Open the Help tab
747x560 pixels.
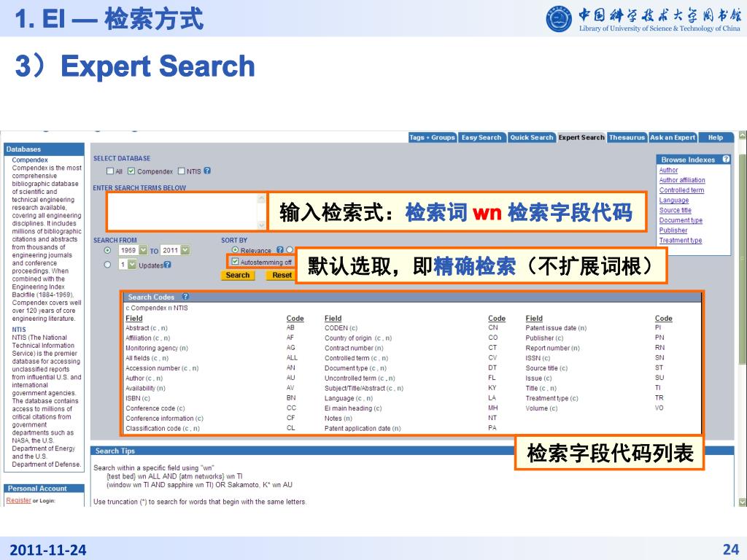point(715,138)
